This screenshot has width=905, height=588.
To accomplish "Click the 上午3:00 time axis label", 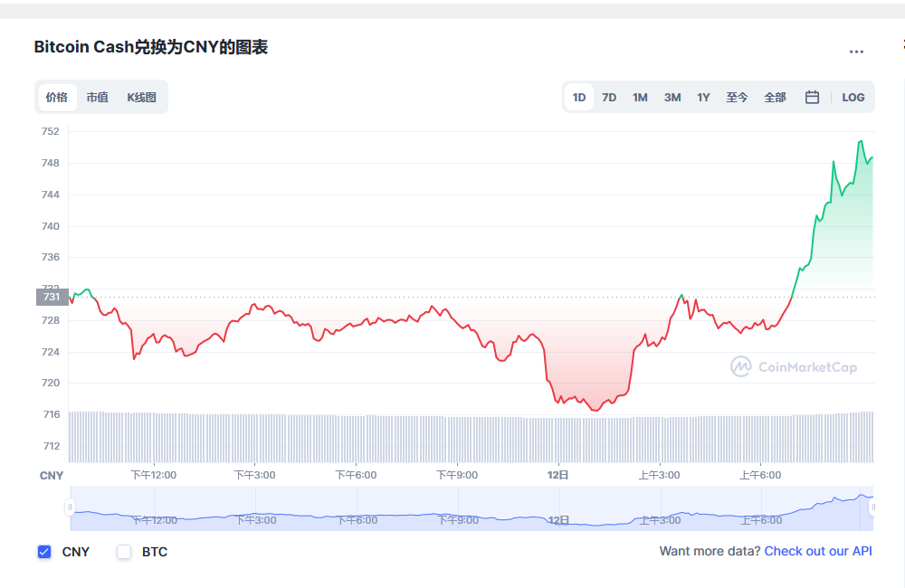I will (x=659, y=475).
